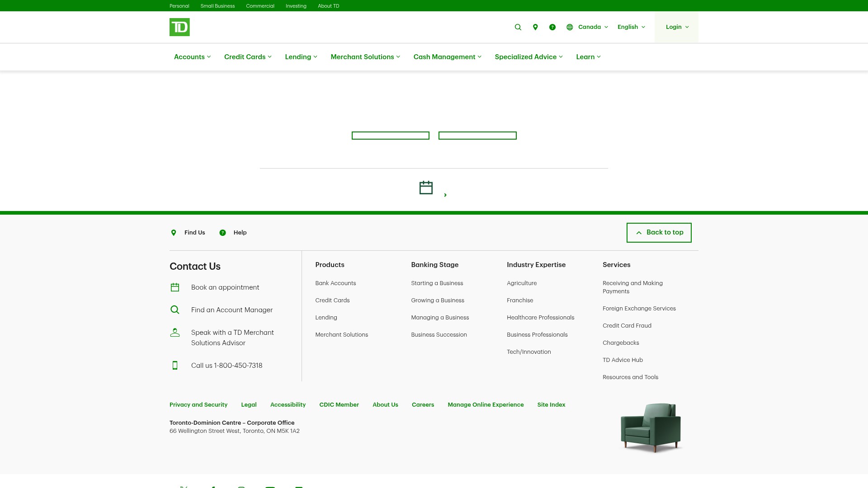Screen dimensions: 868x488
Task: Expand the Lending menu
Action: (x=301, y=57)
